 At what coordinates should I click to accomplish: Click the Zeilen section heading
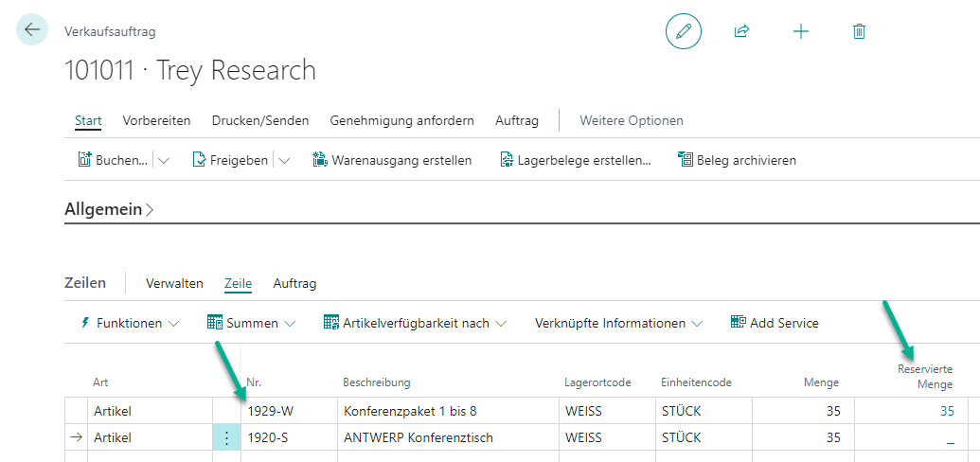[85, 283]
